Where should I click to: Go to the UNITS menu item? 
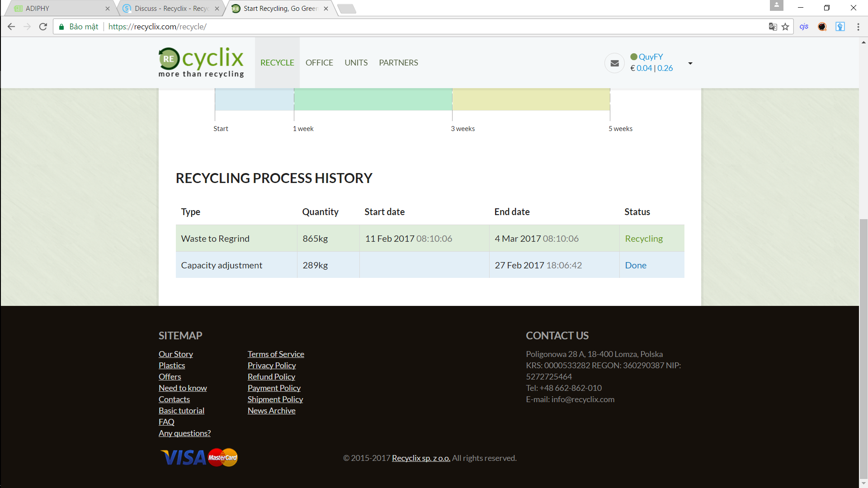[x=356, y=63]
